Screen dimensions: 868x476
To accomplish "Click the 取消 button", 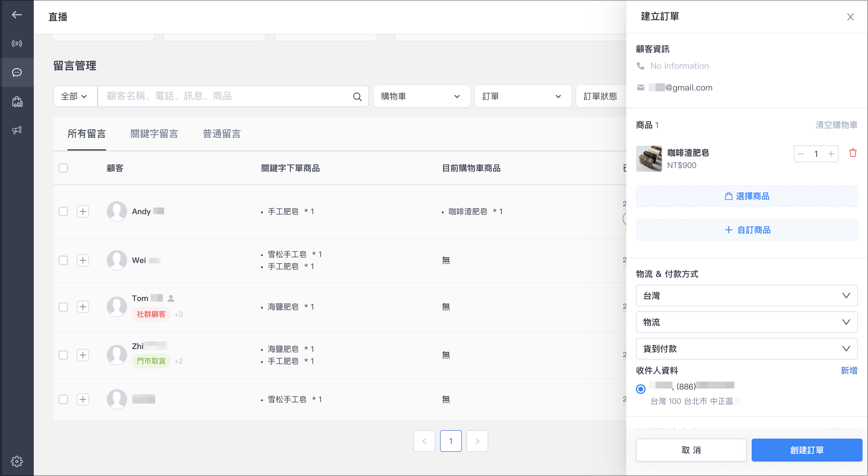I will (691, 450).
